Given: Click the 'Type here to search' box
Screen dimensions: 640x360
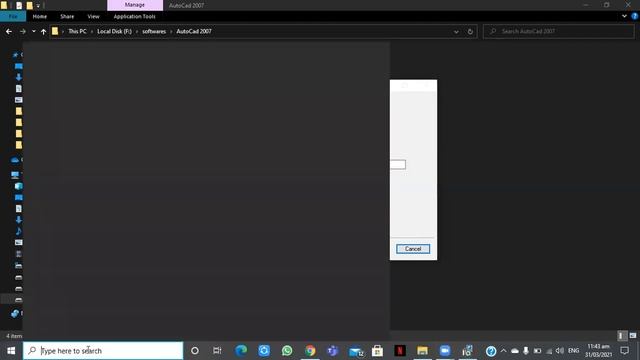Looking at the screenshot, I should 103,351.
